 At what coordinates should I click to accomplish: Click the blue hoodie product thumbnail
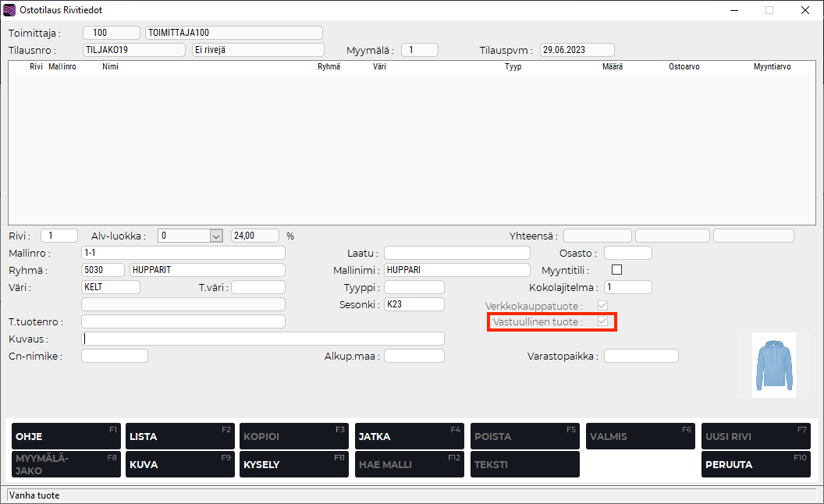[773, 365]
